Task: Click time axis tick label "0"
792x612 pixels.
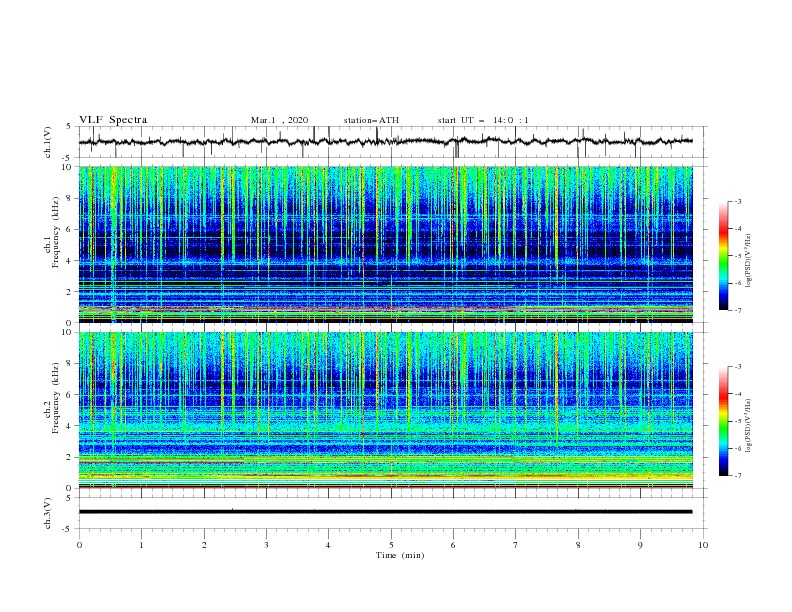Action: click(79, 545)
